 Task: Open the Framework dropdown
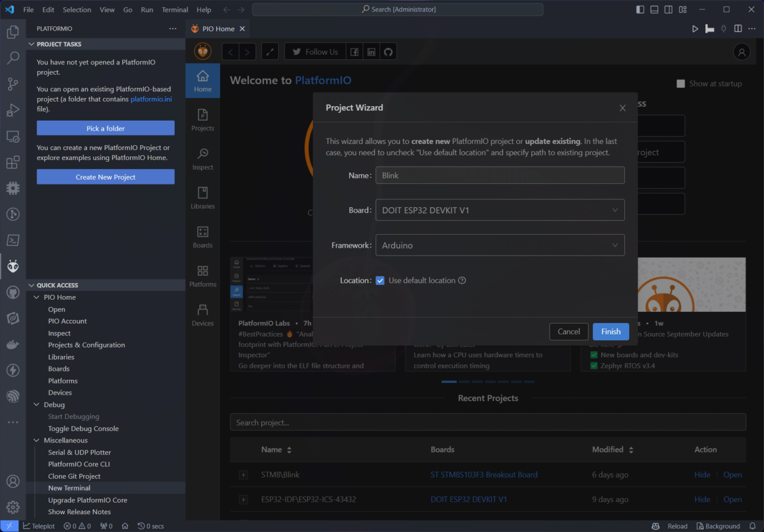tap(500, 245)
